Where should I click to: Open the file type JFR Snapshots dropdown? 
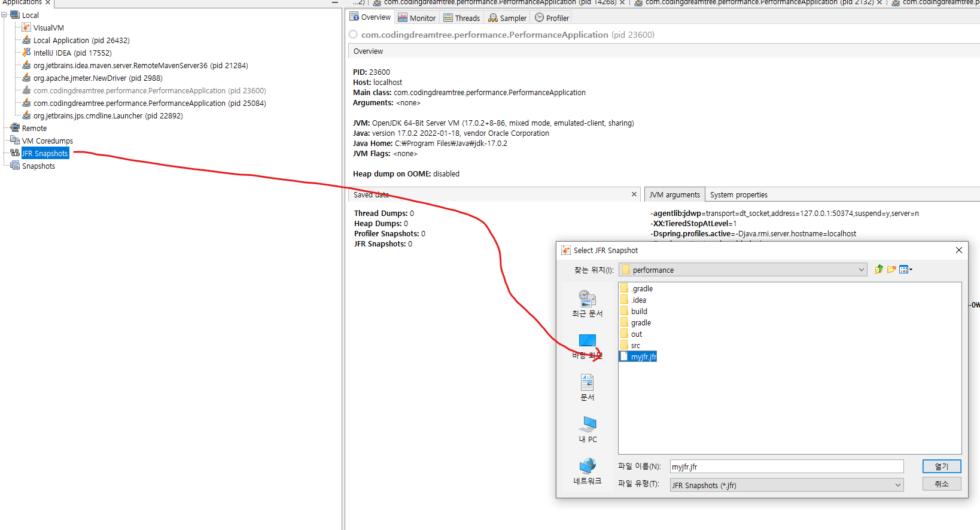[787, 485]
